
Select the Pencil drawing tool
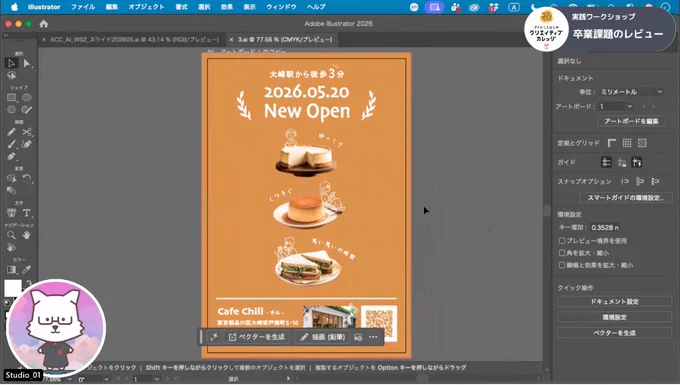click(11, 132)
